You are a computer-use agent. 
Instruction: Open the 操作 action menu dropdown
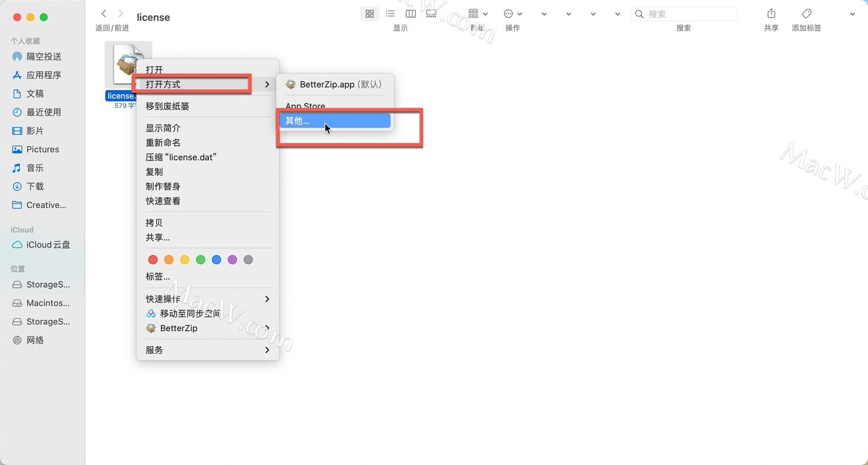click(x=513, y=14)
